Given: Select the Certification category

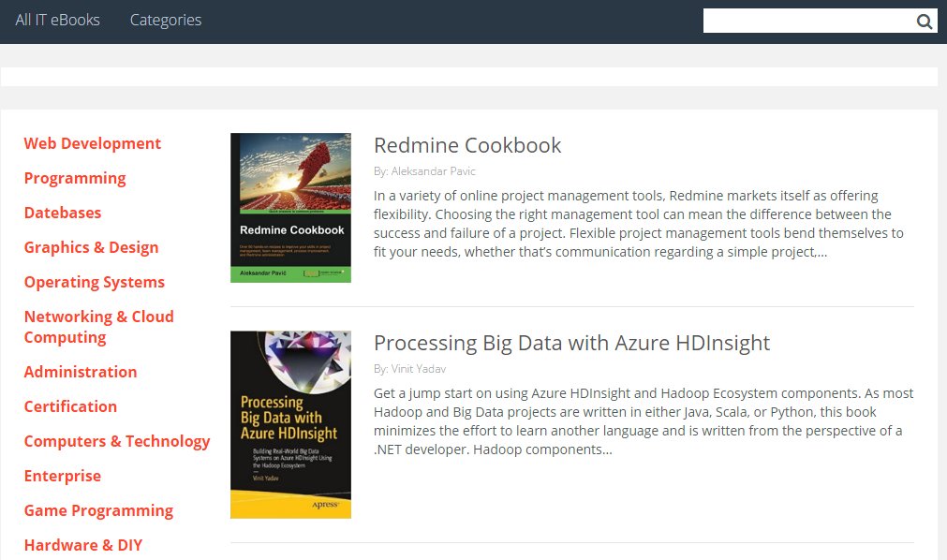Looking at the screenshot, I should point(70,406).
